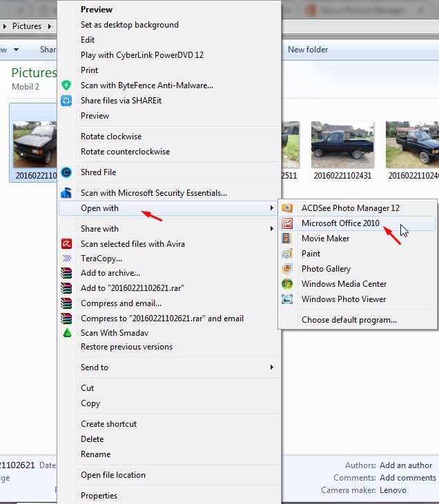Screen dimensions: 439x504
Task: Select Rename in the context menu
Action: click(95, 454)
